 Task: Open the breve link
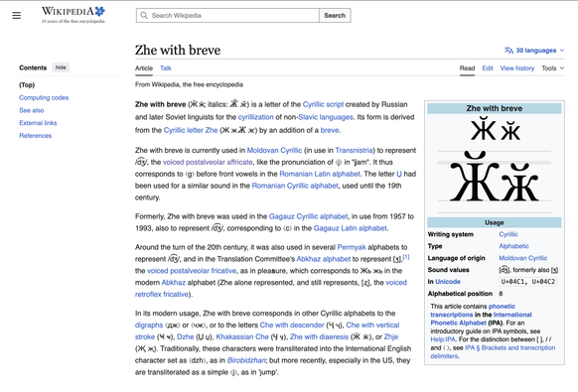[x=330, y=130]
